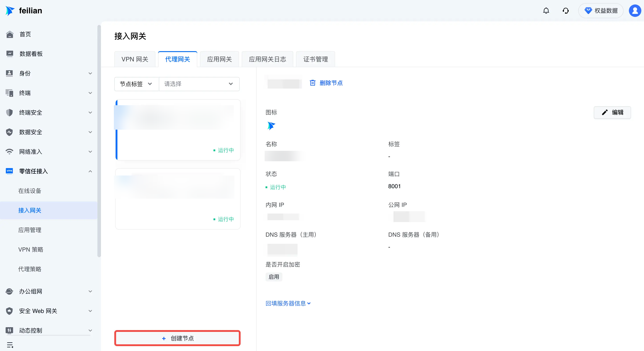Click the node icon under 图标
The image size is (644, 351).
271,126
